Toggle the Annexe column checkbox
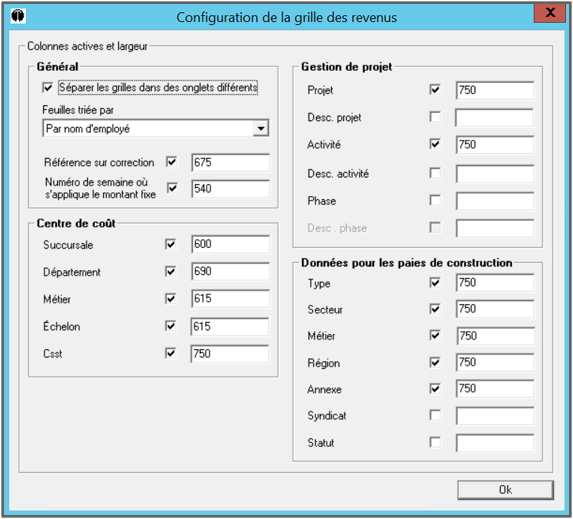 point(435,389)
